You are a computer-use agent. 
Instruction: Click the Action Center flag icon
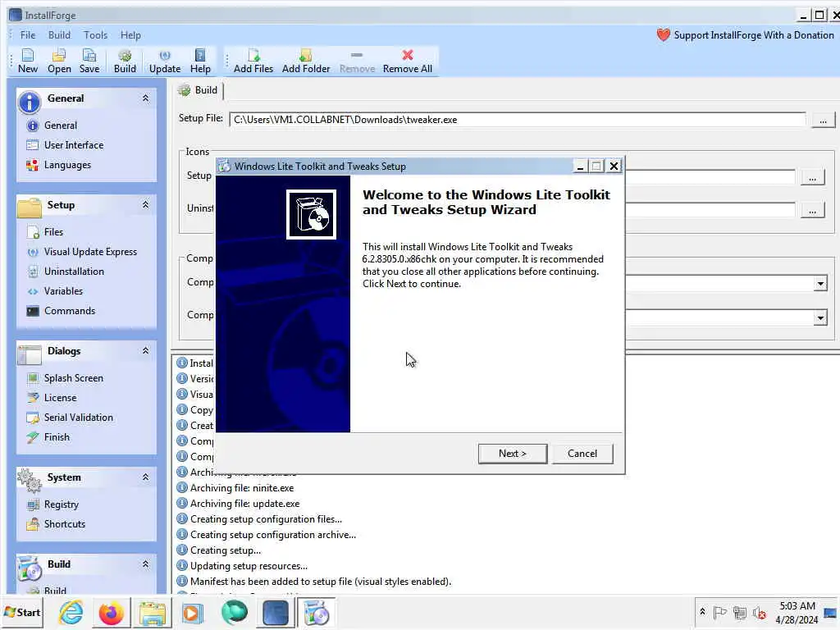720,612
